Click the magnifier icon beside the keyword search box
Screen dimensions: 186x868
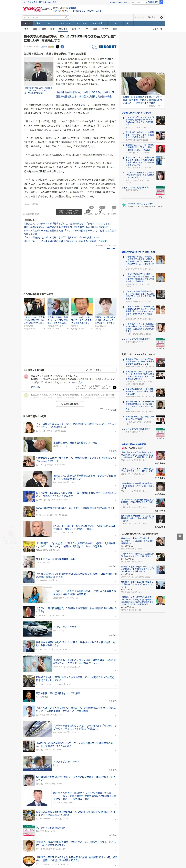tap(66, 18)
